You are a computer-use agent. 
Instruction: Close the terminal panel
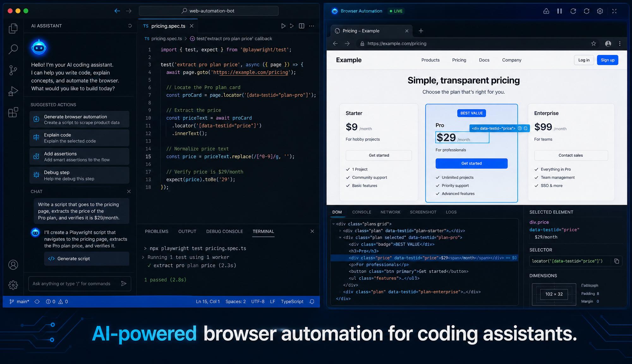click(x=312, y=231)
